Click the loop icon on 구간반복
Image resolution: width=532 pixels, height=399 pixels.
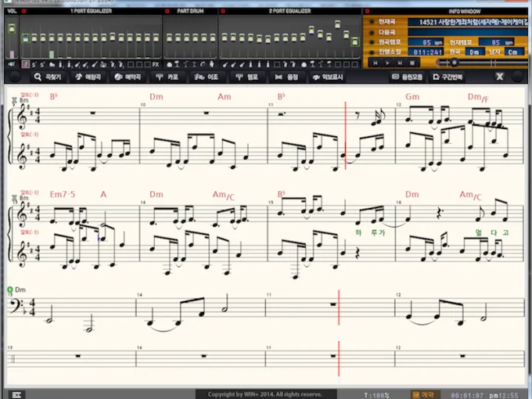[x=437, y=77]
